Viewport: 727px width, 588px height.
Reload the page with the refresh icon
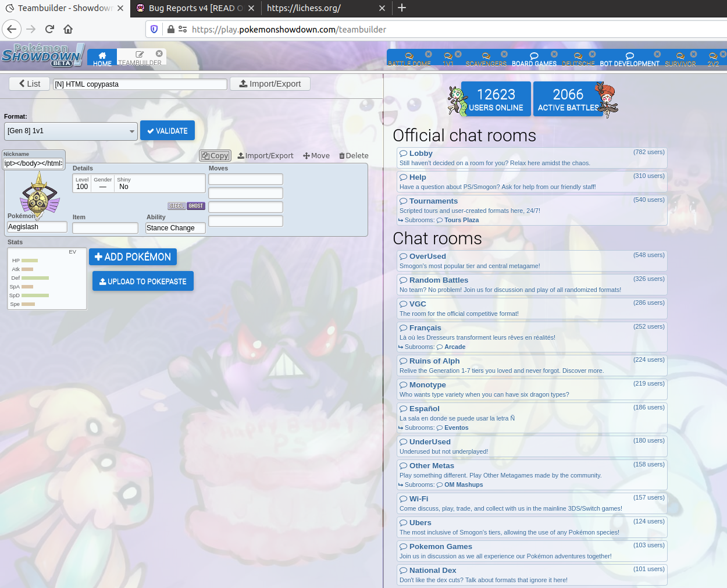49,29
